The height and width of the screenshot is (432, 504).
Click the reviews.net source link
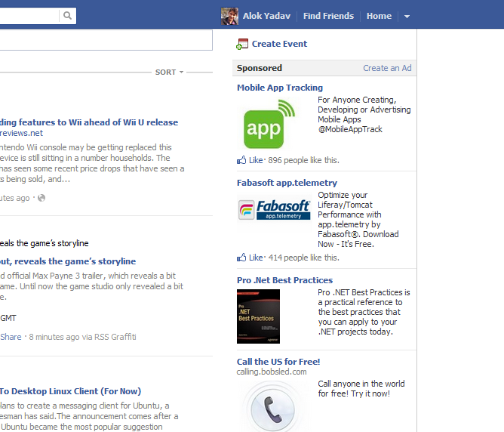pyautogui.click(x=21, y=133)
